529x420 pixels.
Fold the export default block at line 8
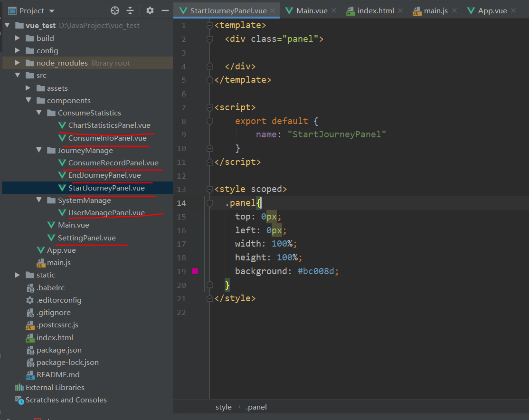(x=209, y=121)
